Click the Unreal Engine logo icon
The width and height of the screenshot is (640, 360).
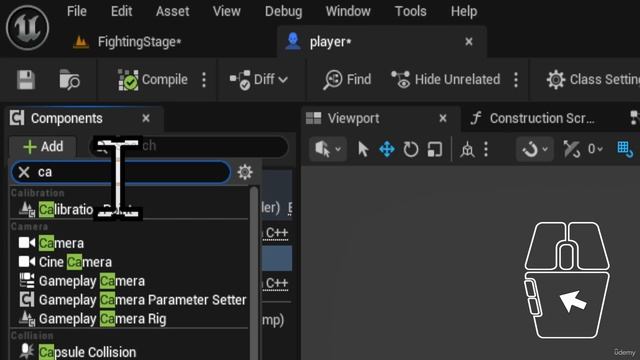coord(27,27)
